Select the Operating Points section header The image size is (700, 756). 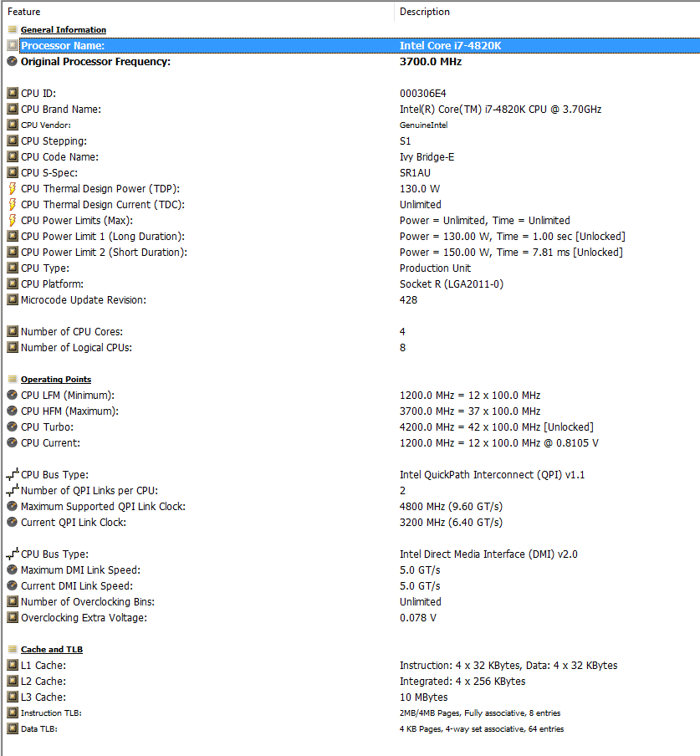56,380
